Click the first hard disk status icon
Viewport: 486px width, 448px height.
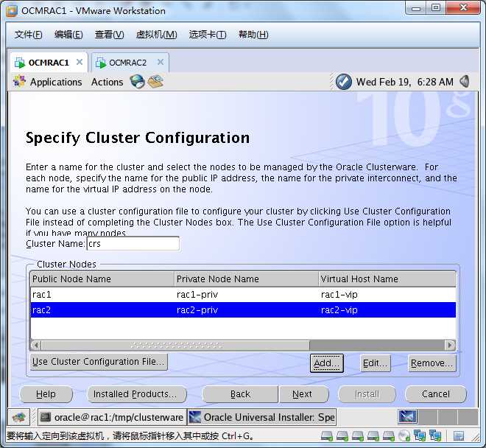click(x=327, y=436)
